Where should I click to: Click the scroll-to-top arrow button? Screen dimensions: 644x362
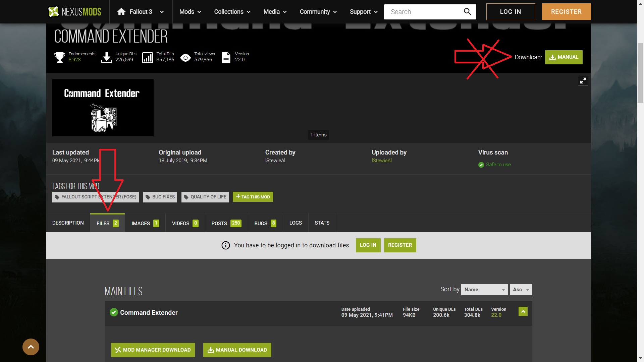pyautogui.click(x=31, y=347)
